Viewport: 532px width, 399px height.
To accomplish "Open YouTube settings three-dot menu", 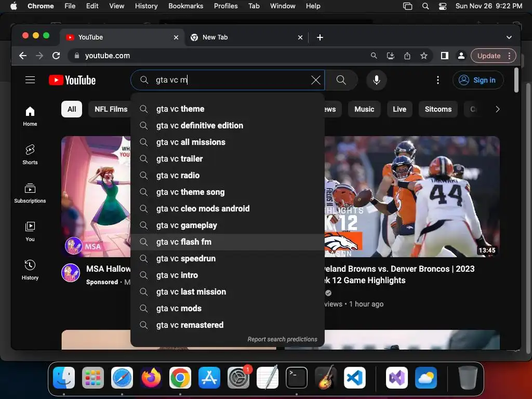I will [437, 80].
